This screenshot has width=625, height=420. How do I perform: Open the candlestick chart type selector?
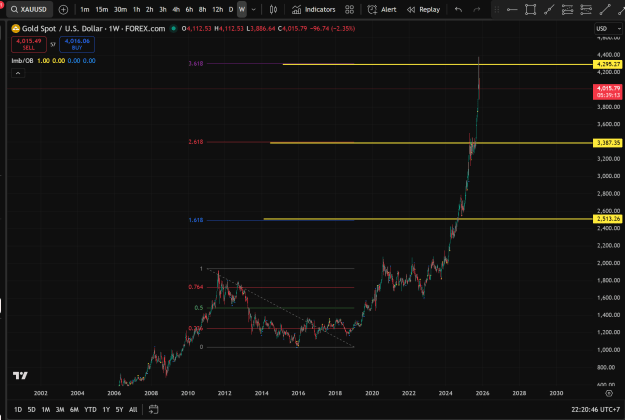click(273, 10)
